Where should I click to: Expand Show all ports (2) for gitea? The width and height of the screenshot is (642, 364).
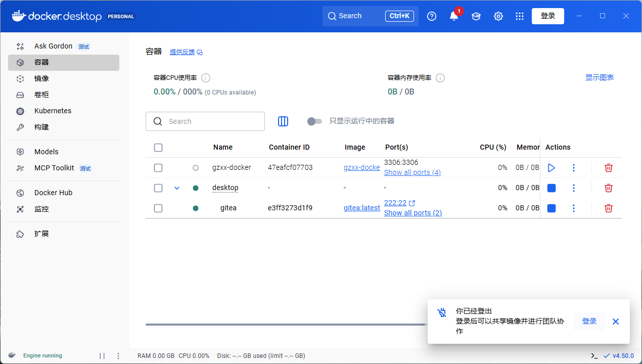coord(413,213)
